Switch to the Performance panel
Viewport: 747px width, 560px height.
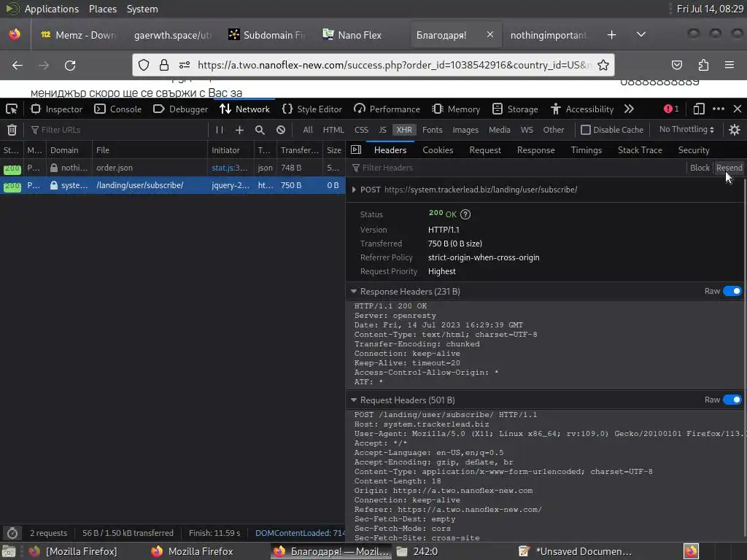point(387,109)
